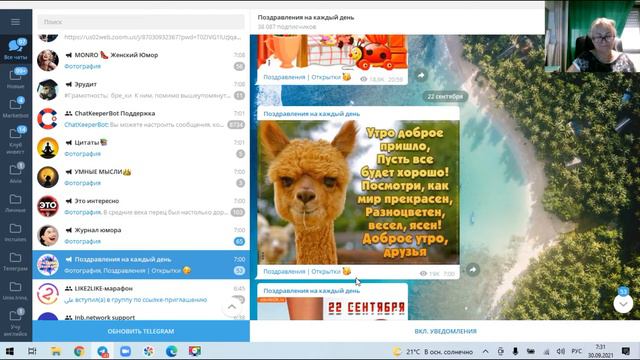Forward the top ladybug picture post

click(421, 75)
